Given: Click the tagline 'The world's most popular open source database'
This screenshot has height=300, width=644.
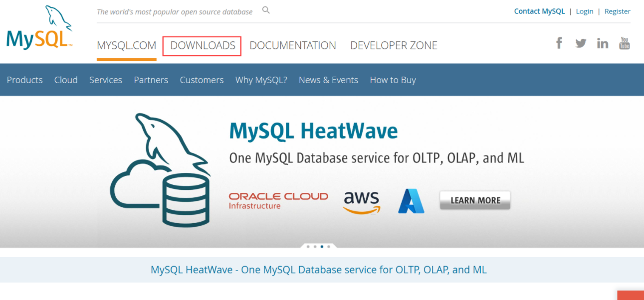Looking at the screenshot, I should click(x=175, y=11).
